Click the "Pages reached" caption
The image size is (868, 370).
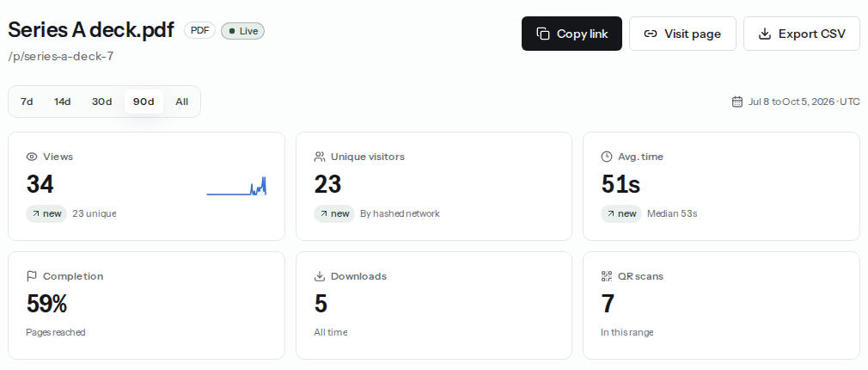point(55,332)
